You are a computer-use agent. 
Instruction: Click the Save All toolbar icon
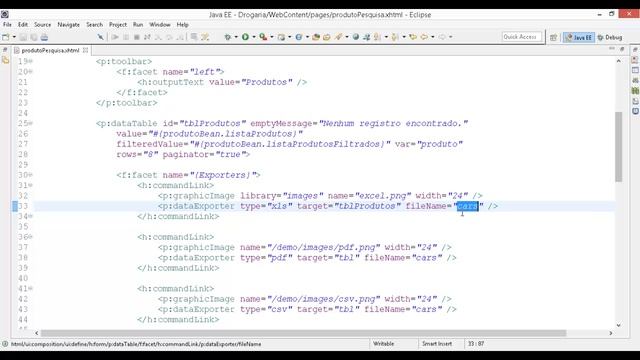(33, 37)
